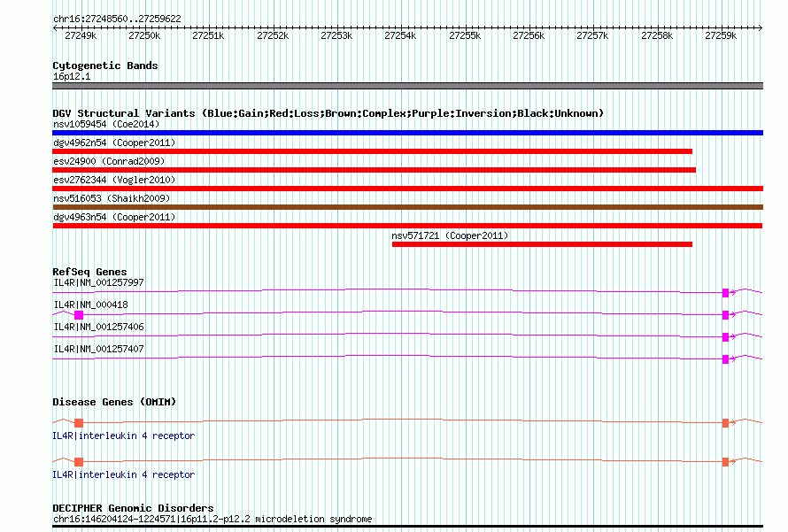The height and width of the screenshot is (532, 788).
Task: Click the NM_001257406 magenta exon near 27259k
Action: [725, 337]
